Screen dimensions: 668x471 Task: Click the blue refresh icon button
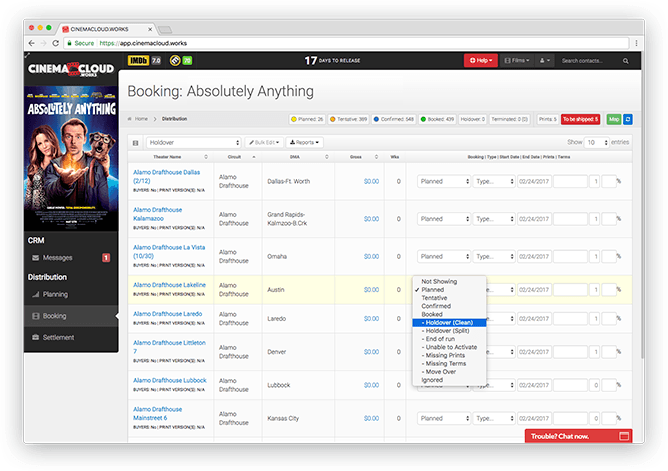628,119
